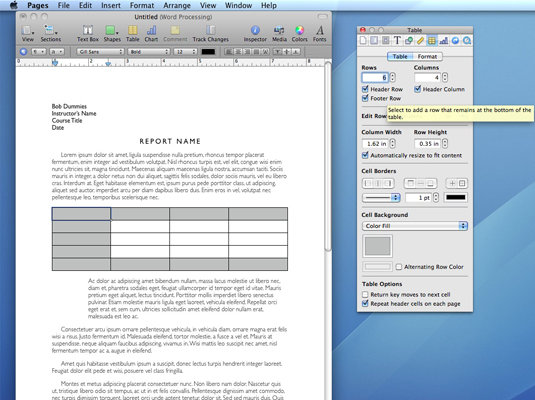Click the Rows number field

tap(375, 77)
